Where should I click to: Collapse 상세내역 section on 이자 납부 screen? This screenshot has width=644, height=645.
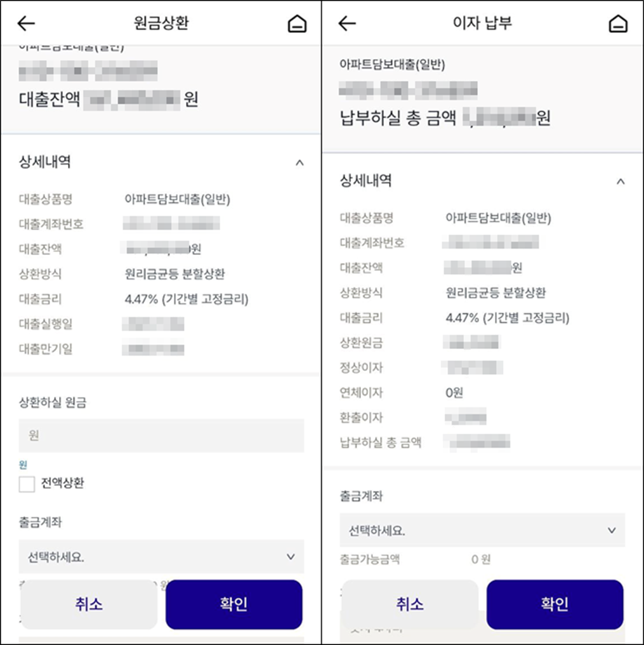621,181
